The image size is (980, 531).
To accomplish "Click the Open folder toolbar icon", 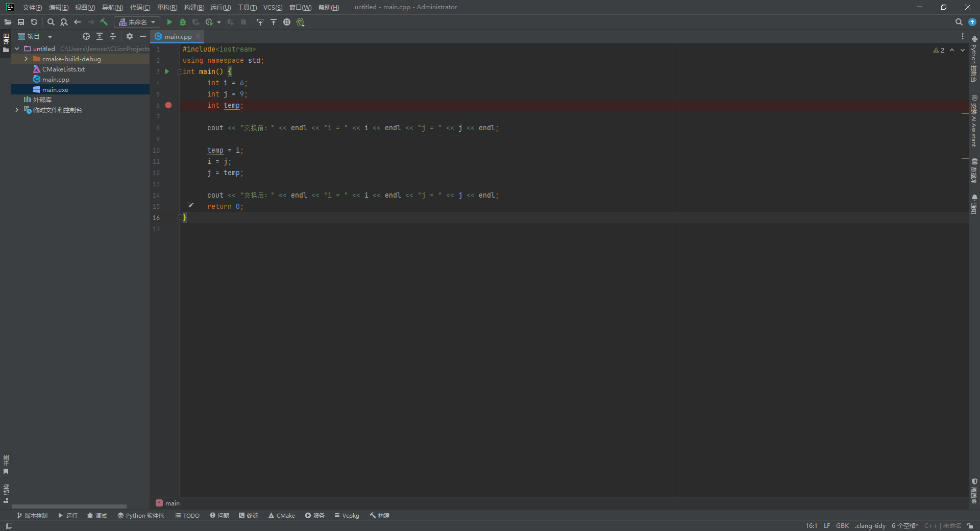I will [8, 22].
